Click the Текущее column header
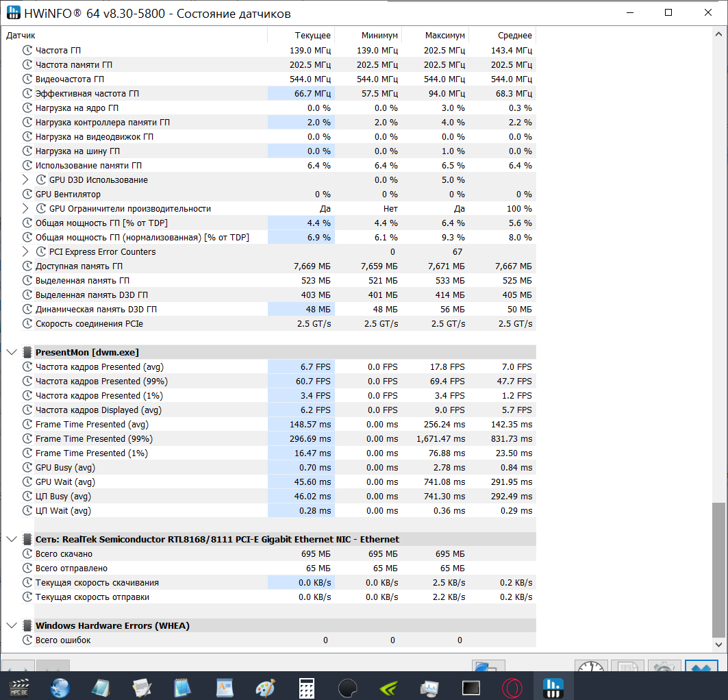Viewport: 728px width, 700px height. (301, 36)
